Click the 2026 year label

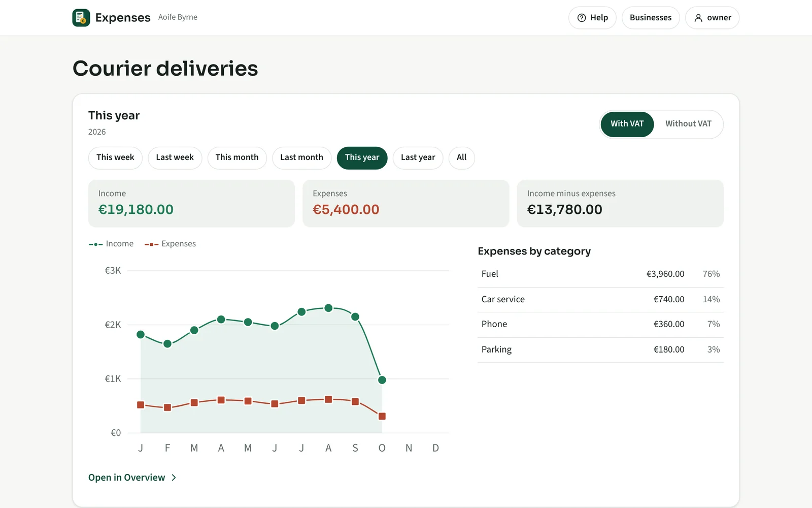[x=97, y=132]
